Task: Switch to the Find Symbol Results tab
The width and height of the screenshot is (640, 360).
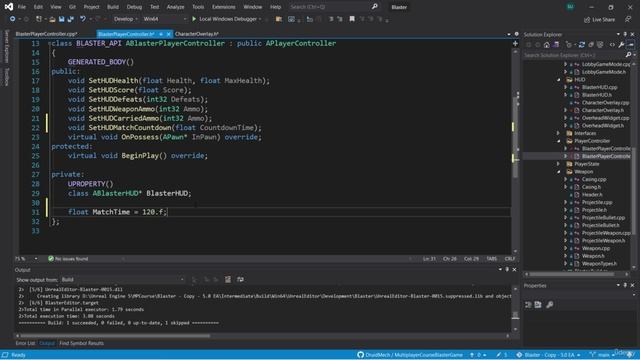Action: coord(81,343)
